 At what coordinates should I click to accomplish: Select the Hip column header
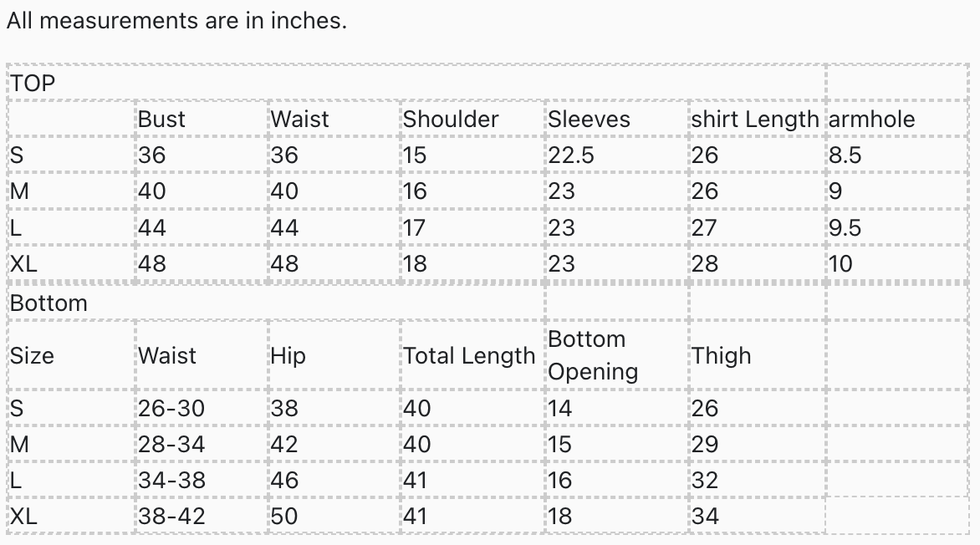coord(288,356)
